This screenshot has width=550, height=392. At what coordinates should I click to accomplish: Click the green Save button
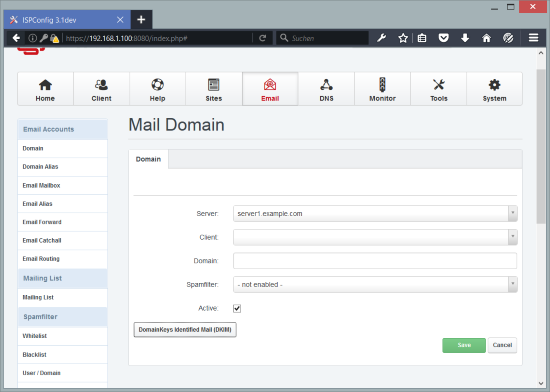coord(464,345)
